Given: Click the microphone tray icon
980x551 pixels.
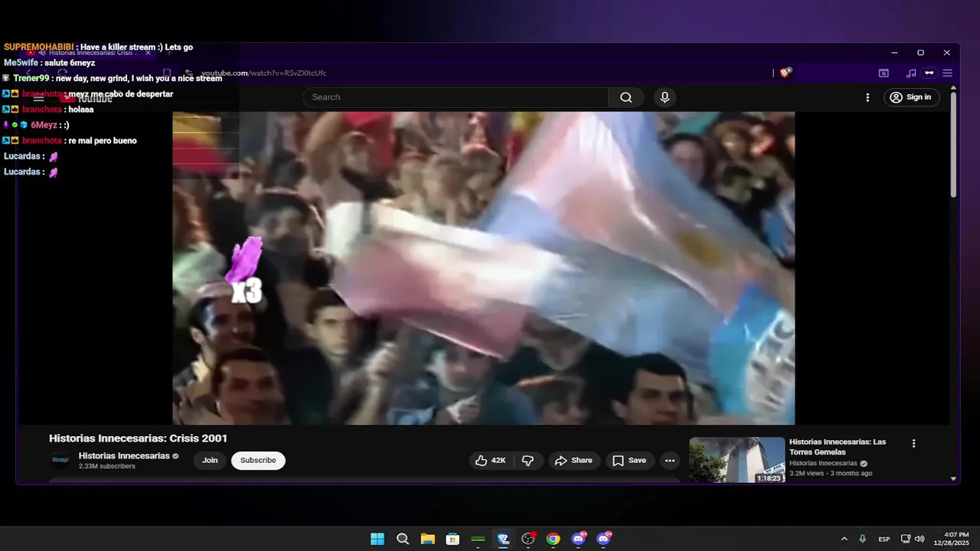Looking at the screenshot, I should [x=863, y=539].
